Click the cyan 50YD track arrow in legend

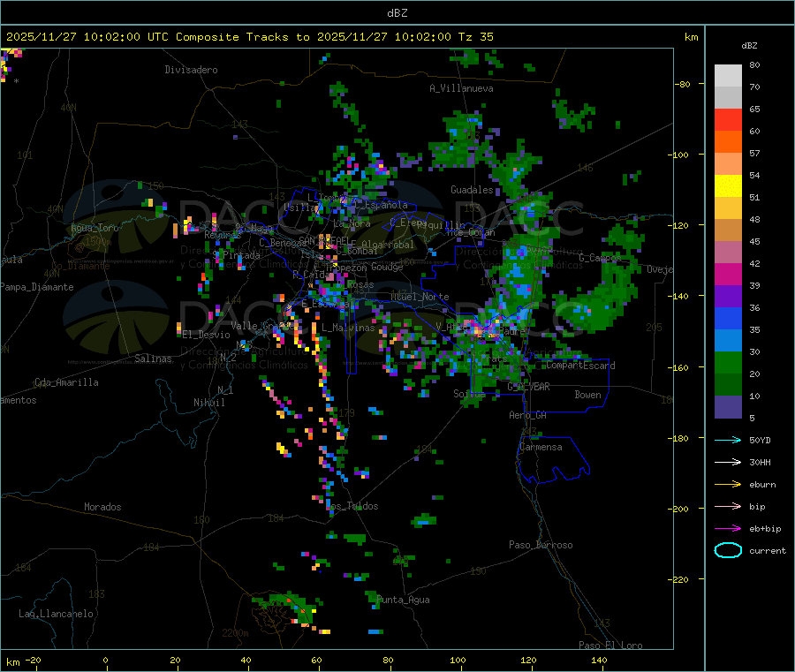(728, 440)
